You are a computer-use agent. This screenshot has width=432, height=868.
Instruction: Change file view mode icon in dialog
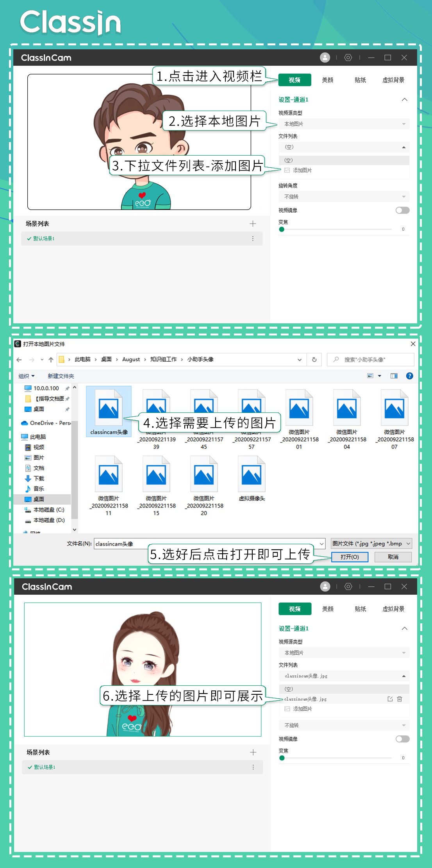pyautogui.click(x=370, y=376)
